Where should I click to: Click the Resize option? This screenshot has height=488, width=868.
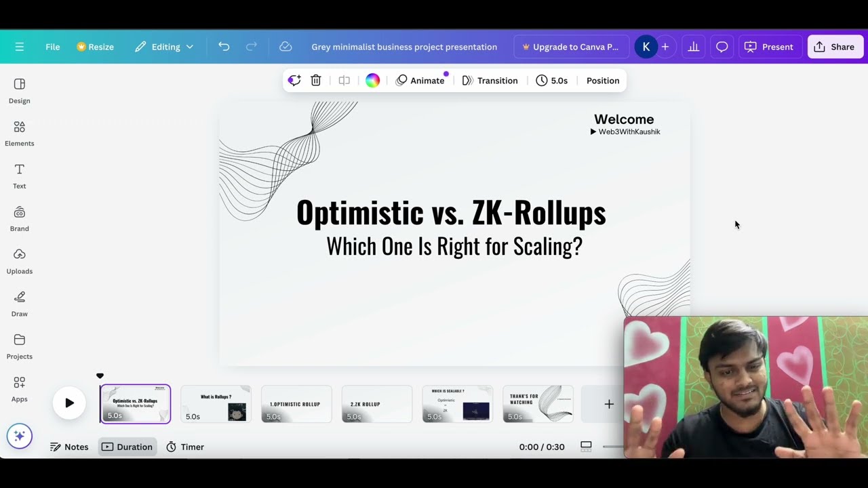click(95, 47)
